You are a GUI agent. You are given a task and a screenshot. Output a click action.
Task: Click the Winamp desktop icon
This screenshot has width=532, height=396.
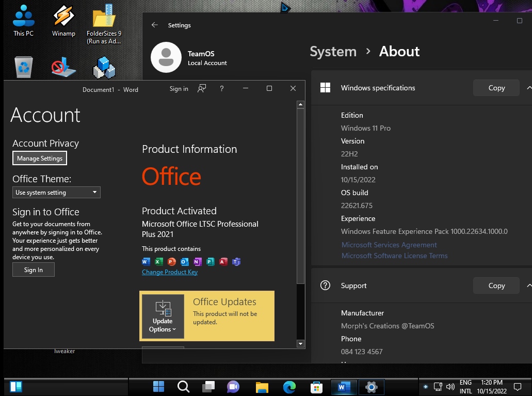63,21
